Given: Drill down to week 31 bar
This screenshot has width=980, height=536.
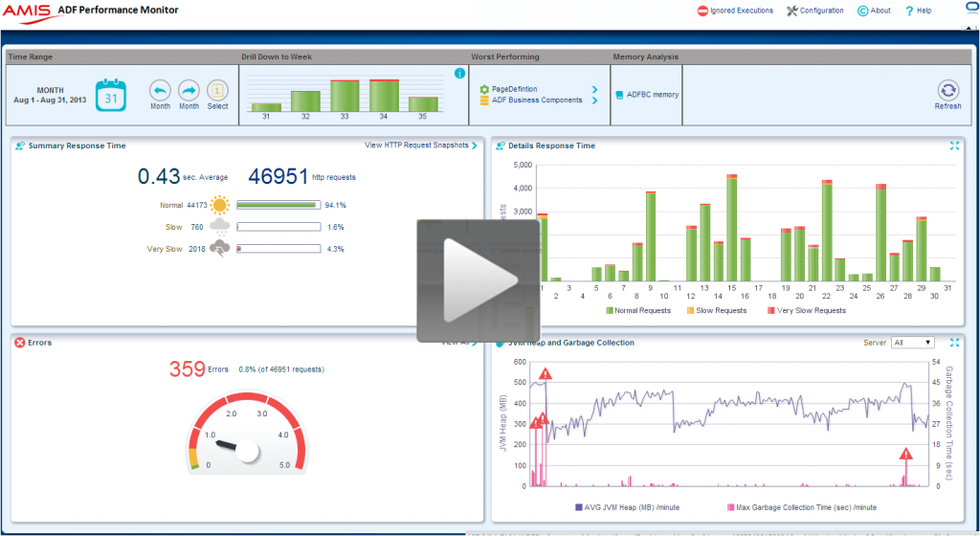Looking at the screenshot, I should (266, 107).
